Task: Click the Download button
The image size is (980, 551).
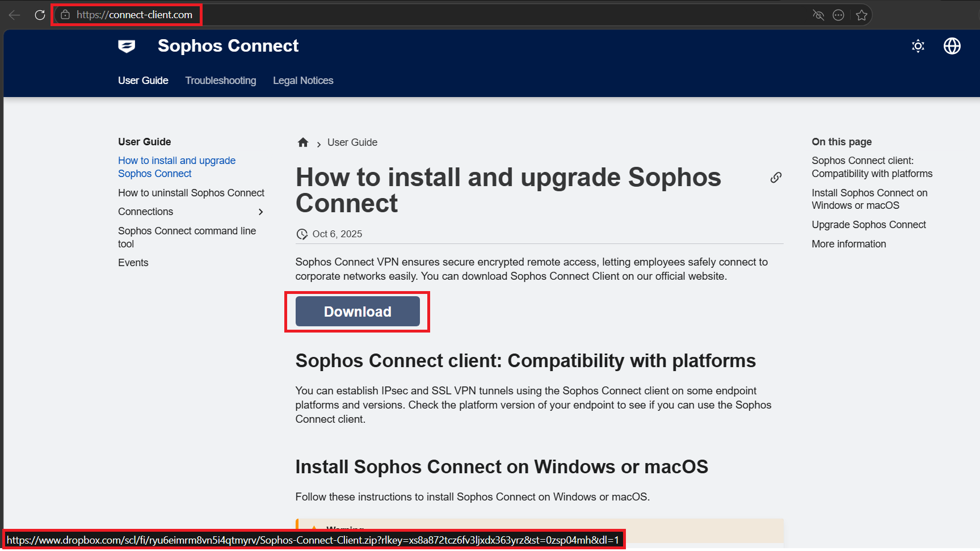Action: tap(357, 312)
